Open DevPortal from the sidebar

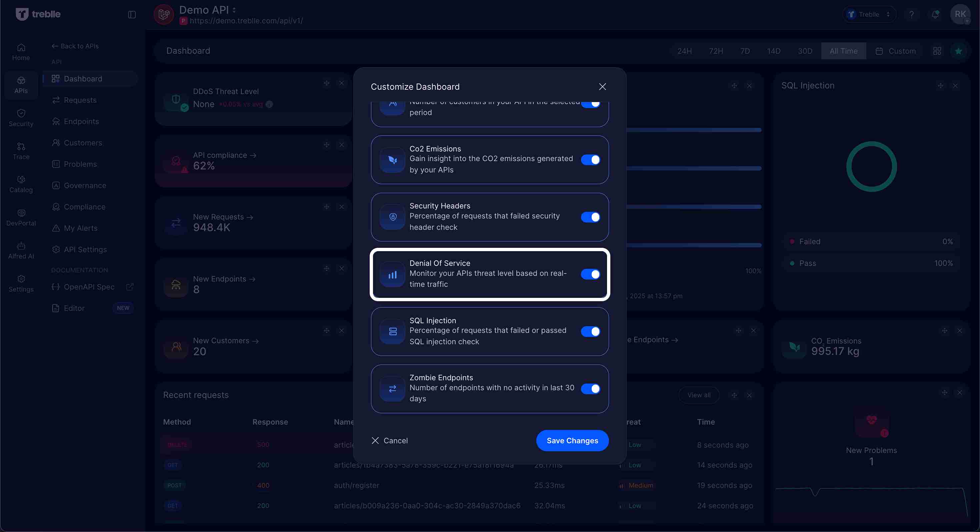point(21,217)
